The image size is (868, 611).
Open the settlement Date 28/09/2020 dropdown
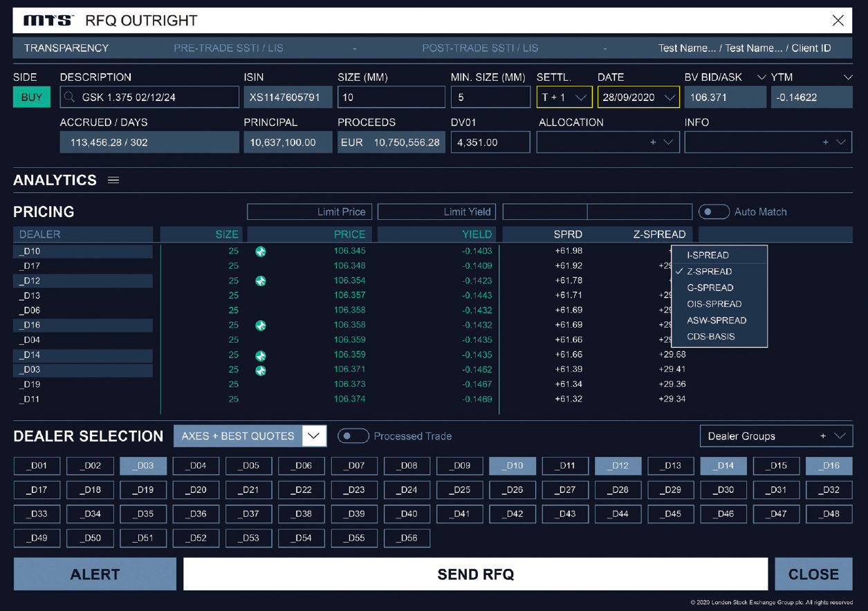[x=639, y=97]
